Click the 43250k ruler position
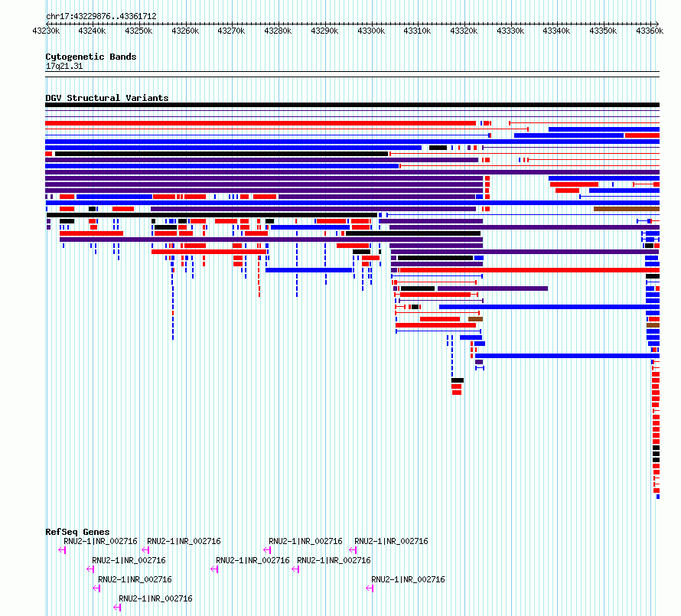The width and height of the screenshot is (681, 616). tap(138, 31)
